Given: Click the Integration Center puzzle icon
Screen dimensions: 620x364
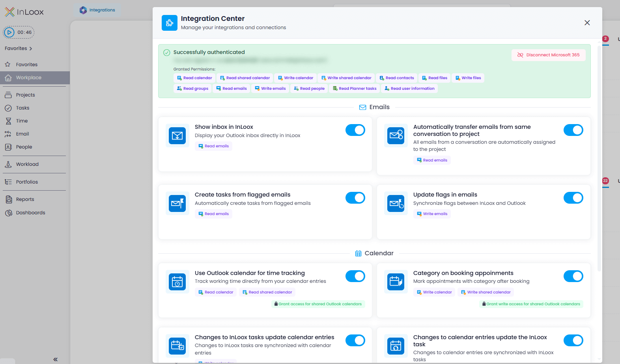Looking at the screenshot, I should (x=170, y=23).
